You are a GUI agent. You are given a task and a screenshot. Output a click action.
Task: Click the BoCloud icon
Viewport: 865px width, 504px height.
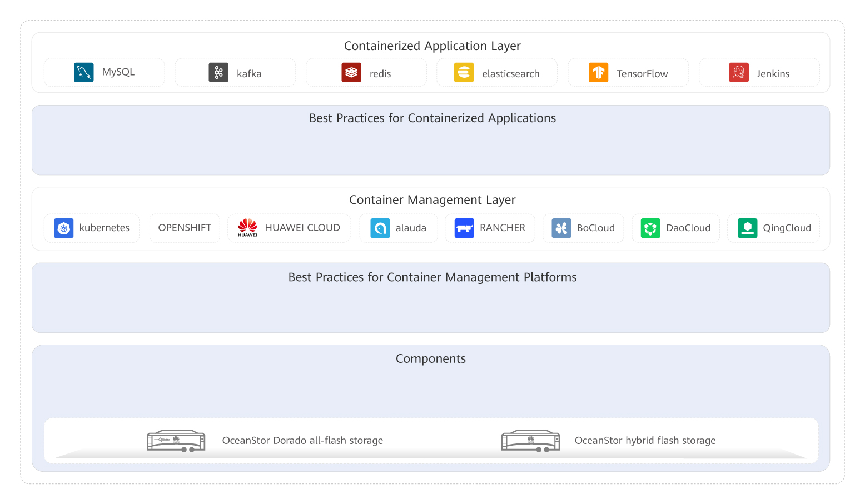click(561, 228)
